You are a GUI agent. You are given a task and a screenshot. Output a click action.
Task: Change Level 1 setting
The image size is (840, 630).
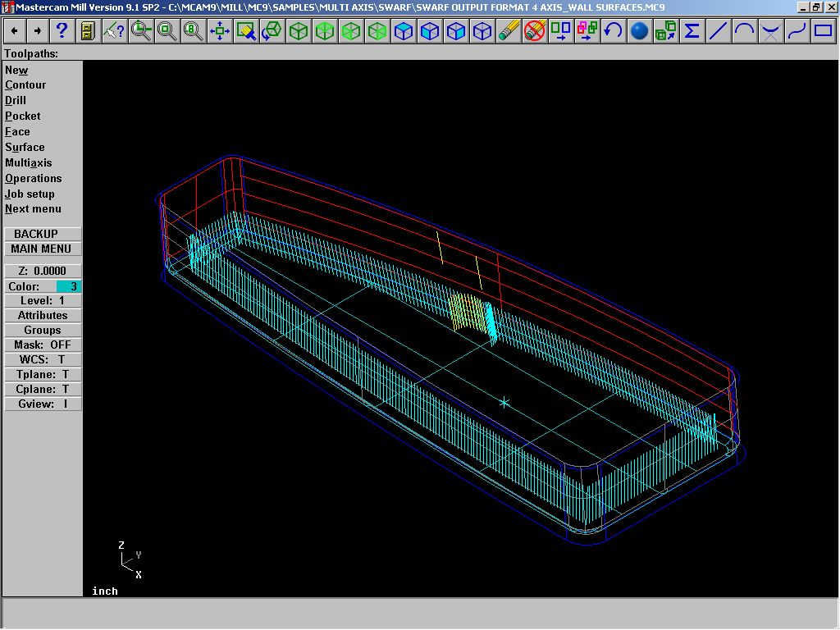point(43,301)
